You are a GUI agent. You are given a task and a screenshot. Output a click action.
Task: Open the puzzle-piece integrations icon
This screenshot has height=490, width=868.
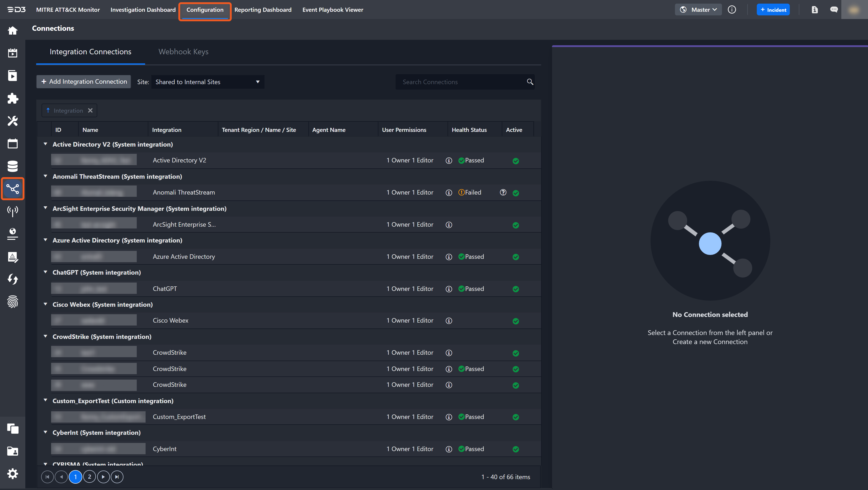(12, 98)
